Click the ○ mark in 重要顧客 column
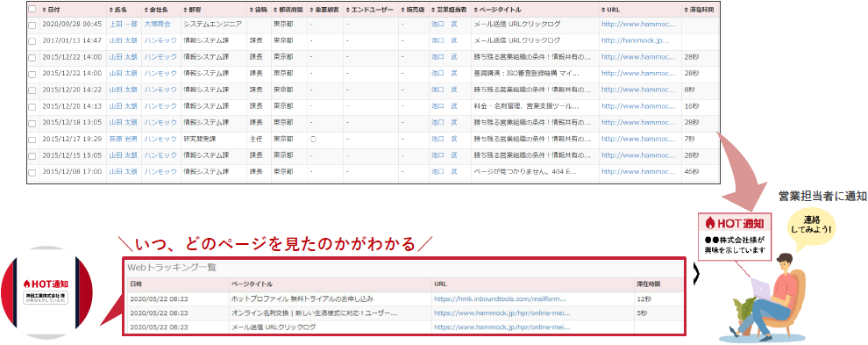Image resolution: width=868 pixels, height=345 pixels. pyautogui.click(x=313, y=140)
